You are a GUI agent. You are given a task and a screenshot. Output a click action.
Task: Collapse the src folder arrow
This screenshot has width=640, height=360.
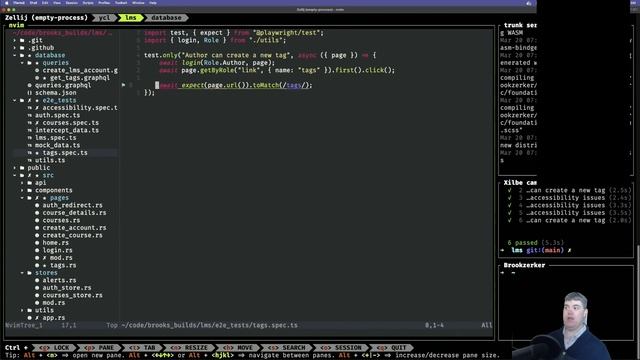(15, 176)
